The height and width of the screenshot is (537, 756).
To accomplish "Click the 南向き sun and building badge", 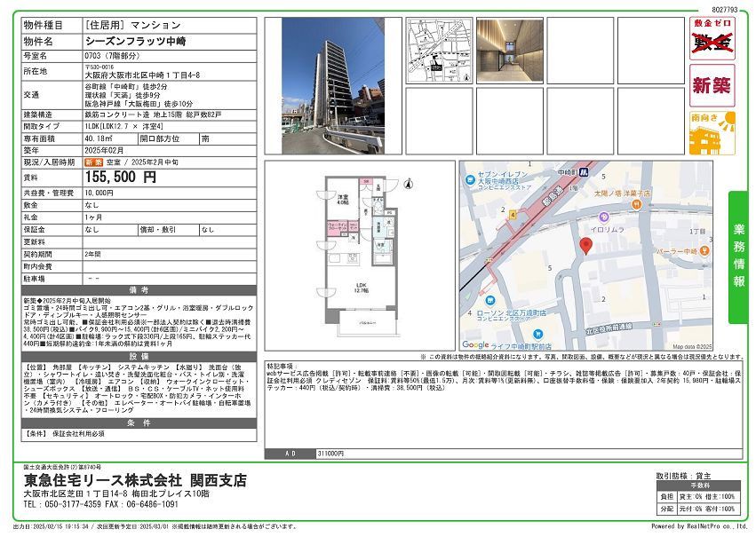I will [x=712, y=133].
